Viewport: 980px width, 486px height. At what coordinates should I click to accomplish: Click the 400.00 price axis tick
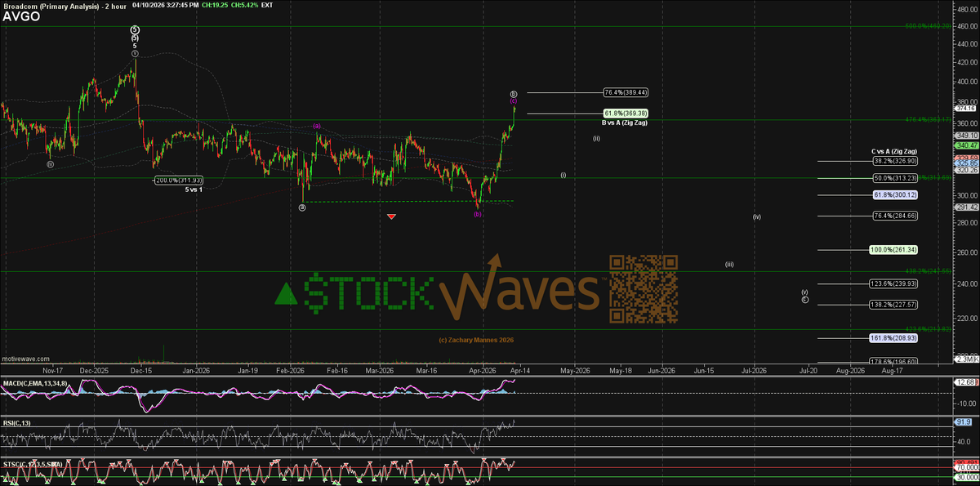coord(966,81)
